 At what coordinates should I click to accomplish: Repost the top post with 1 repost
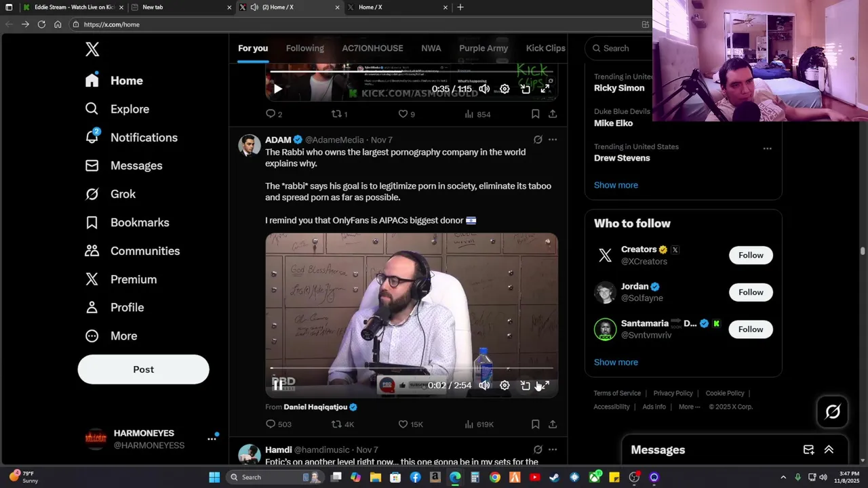339,114
